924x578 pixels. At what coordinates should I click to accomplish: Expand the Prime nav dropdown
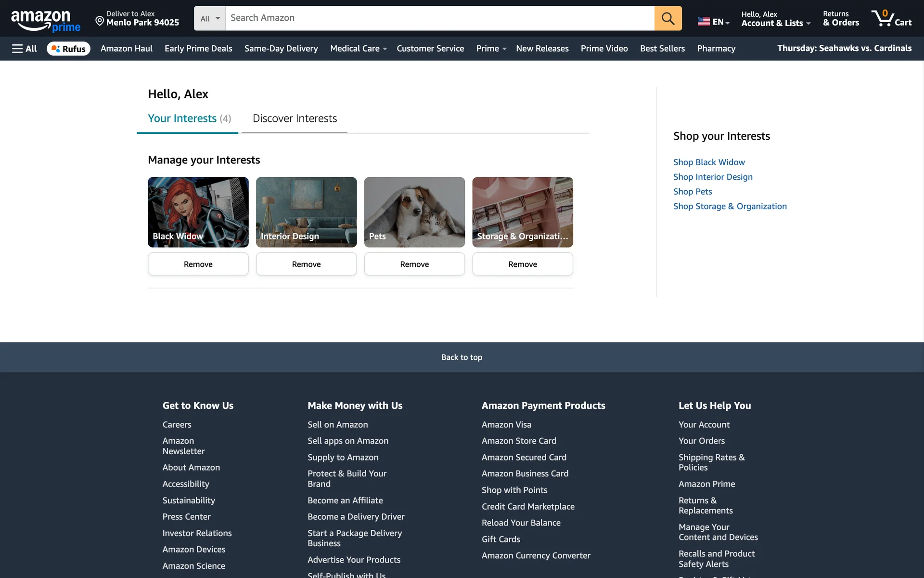pos(491,49)
